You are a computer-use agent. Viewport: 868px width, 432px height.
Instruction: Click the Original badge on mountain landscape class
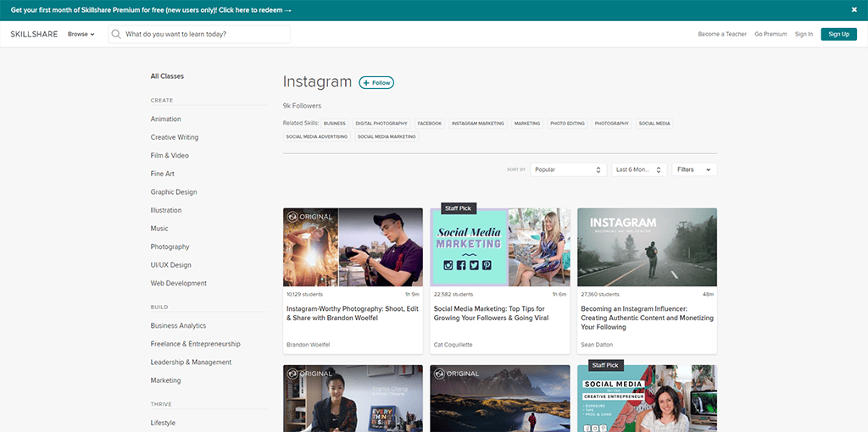(x=457, y=374)
